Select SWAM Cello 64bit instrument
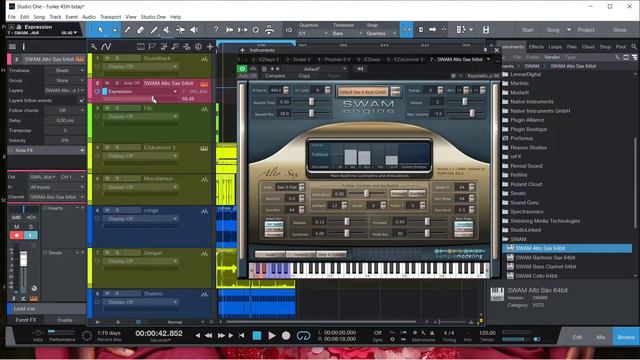 click(x=536, y=276)
